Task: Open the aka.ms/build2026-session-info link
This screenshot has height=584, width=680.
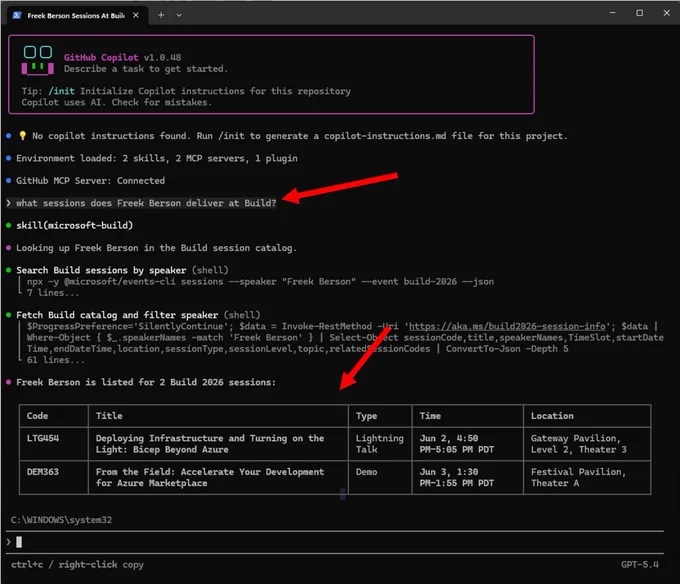Action: 507,326
